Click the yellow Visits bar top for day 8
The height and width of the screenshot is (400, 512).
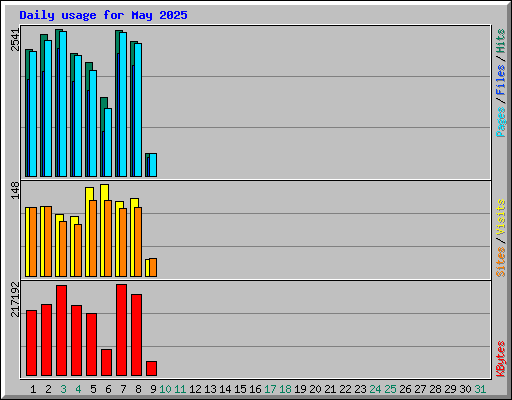pos(134,203)
